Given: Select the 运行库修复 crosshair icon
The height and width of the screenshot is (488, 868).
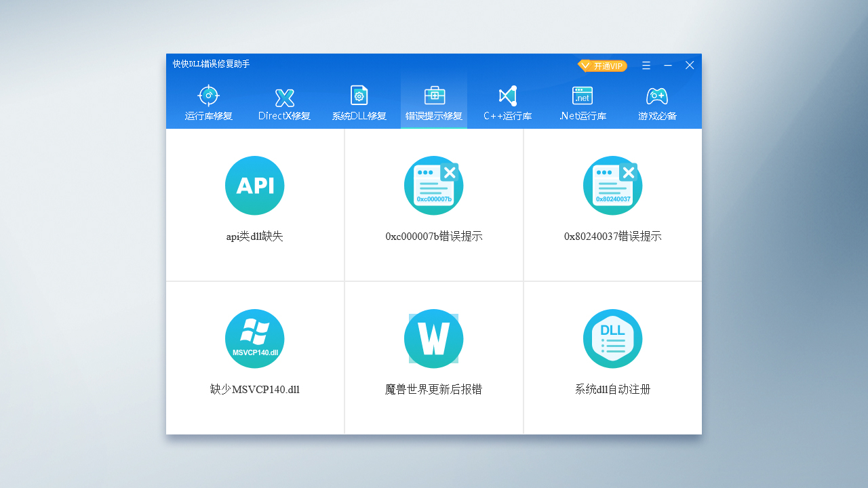Looking at the screenshot, I should pos(208,95).
